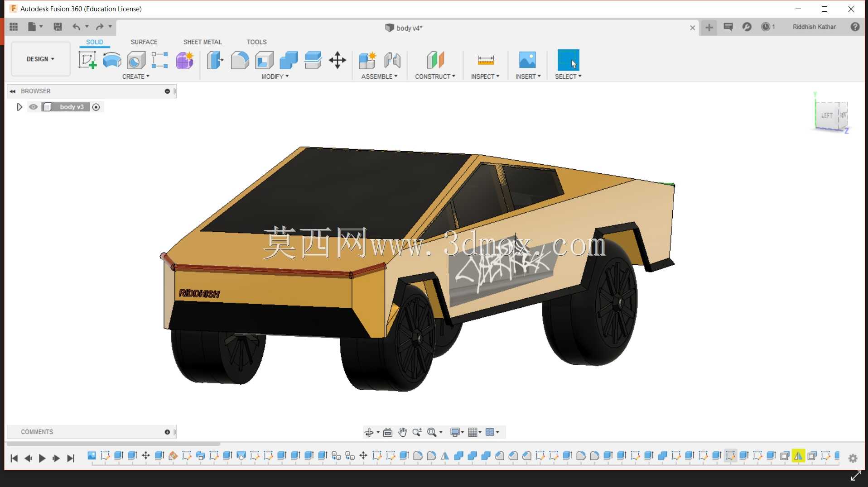Select the Shell tool

coord(264,60)
